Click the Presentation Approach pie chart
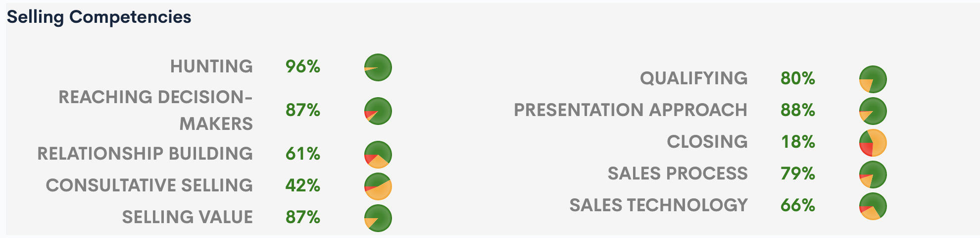Screen dimensions: 980x238 [873, 111]
